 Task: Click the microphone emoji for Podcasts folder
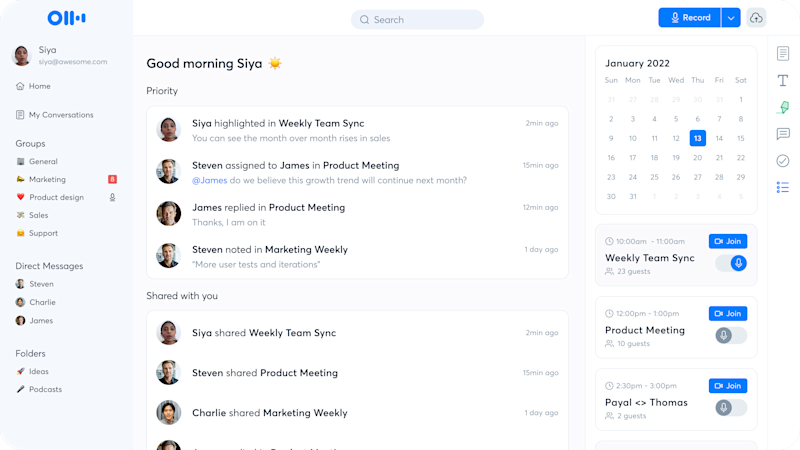20,389
